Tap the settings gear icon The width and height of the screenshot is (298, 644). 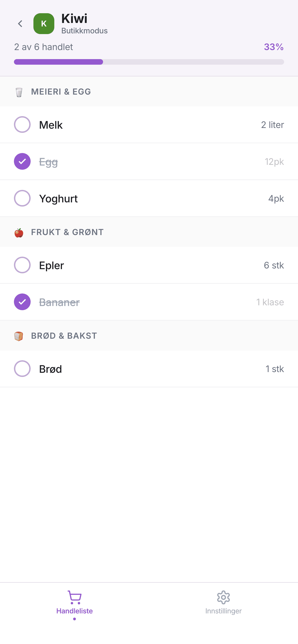click(223, 597)
